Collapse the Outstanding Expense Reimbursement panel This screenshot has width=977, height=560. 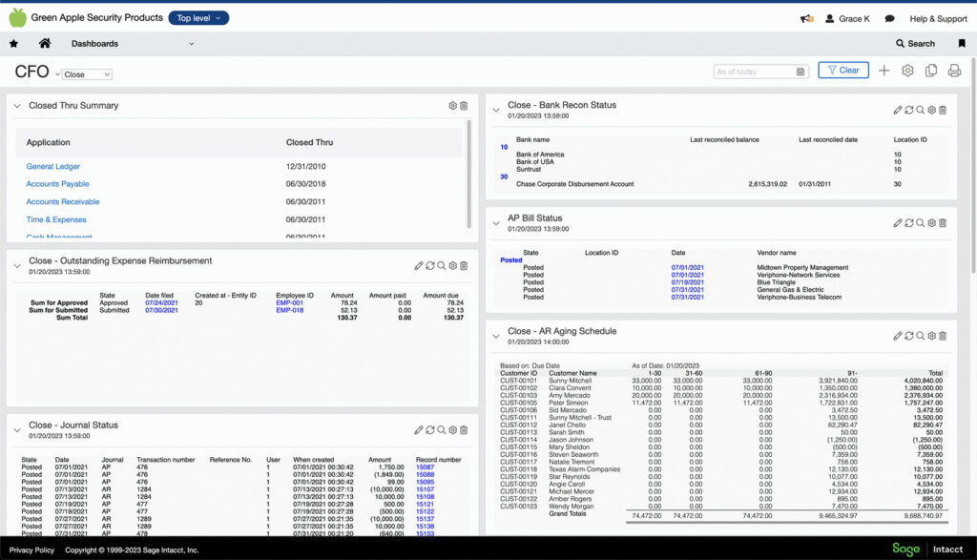(x=17, y=266)
